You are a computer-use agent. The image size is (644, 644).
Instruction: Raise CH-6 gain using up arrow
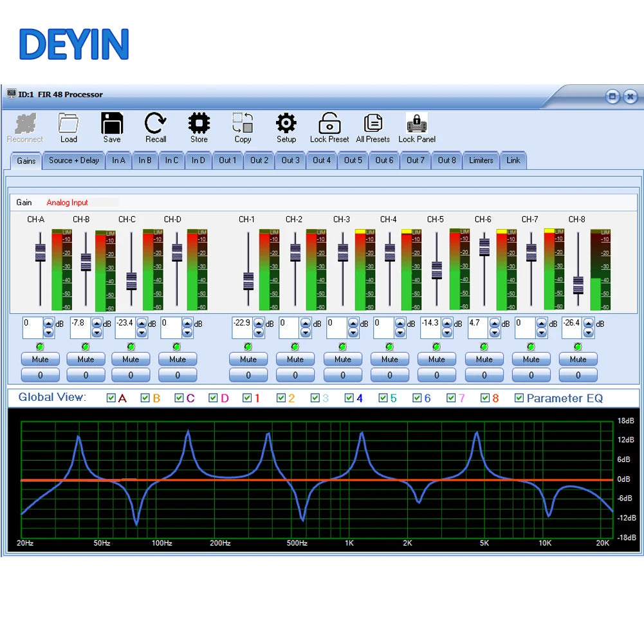click(x=495, y=324)
